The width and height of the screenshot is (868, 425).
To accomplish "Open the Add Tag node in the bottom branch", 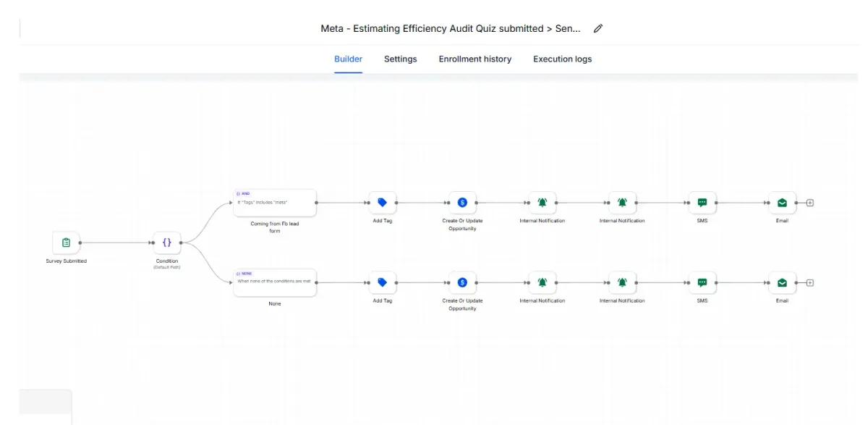I will point(383,282).
